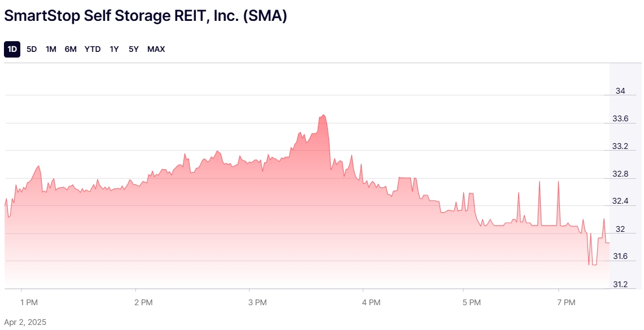
Task: Click the 34 price axis label
Action: (x=620, y=91)
